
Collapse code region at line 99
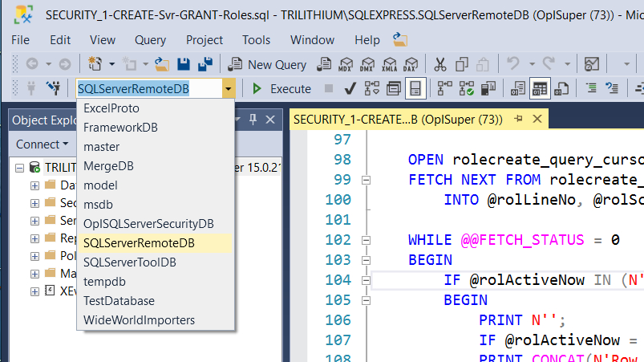366,180
